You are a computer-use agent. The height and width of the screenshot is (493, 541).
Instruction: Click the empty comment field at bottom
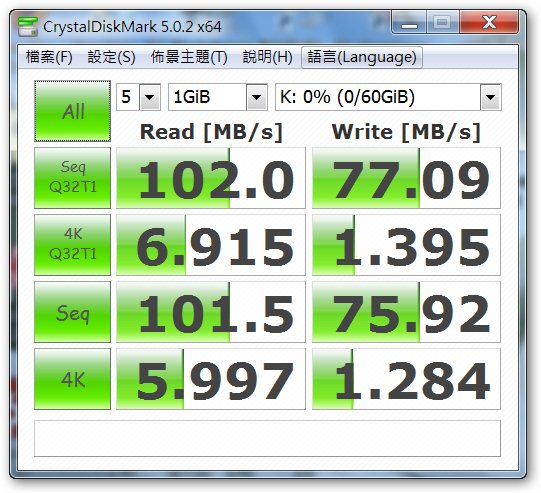(267, 438)
